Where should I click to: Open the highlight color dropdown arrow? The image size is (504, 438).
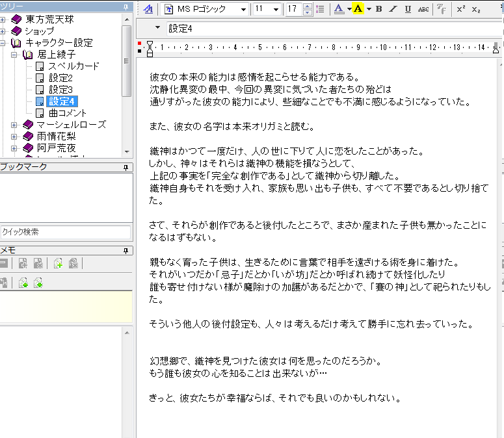(x=369, y=9)
